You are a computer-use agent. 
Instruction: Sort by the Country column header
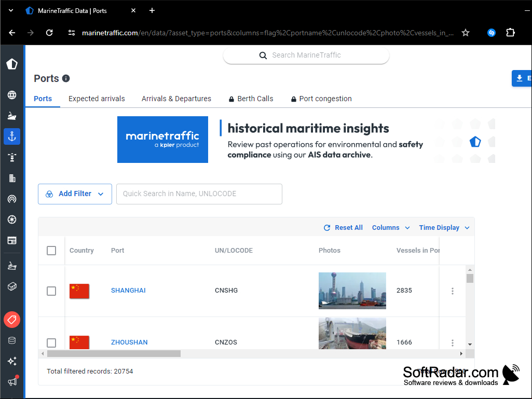coord(81,251)
